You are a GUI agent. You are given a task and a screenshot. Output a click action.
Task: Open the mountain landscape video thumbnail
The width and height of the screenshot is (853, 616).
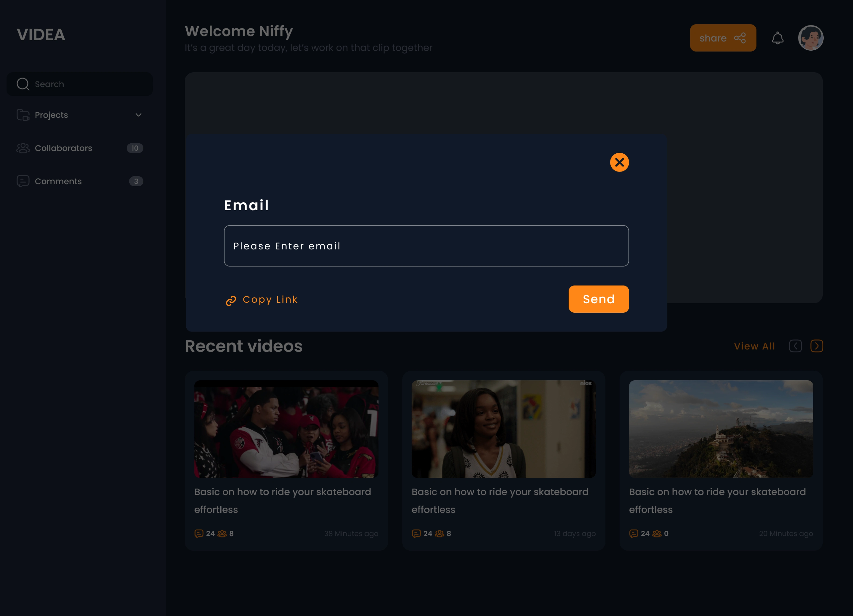click(721, 429)
